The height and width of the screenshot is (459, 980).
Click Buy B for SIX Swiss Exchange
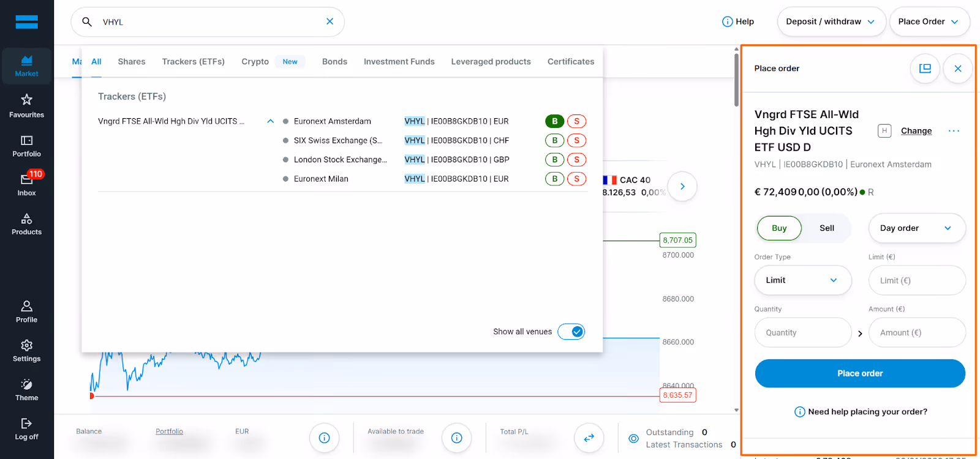[x=554, y=140]
